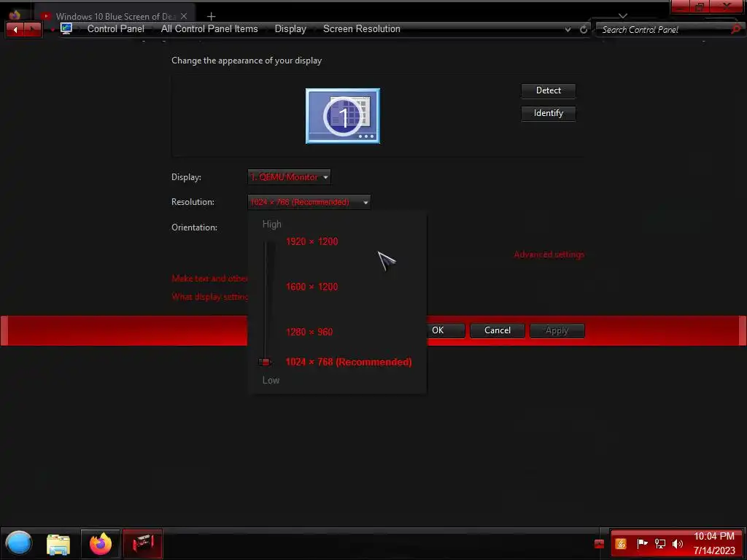
Task: Open 'What display settings' help link
Action: [x=209, y=297]
